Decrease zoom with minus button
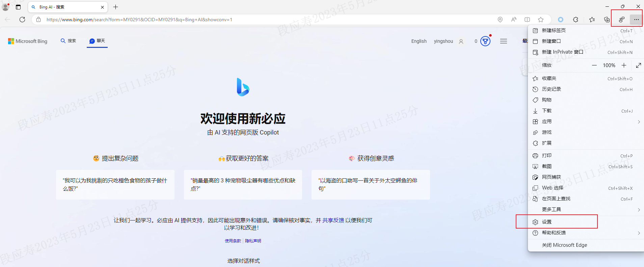644x267 pixels. [x=594, y=65]
